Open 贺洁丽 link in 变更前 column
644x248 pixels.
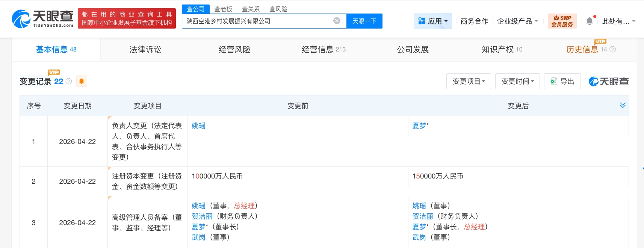[x=202, y=216]
